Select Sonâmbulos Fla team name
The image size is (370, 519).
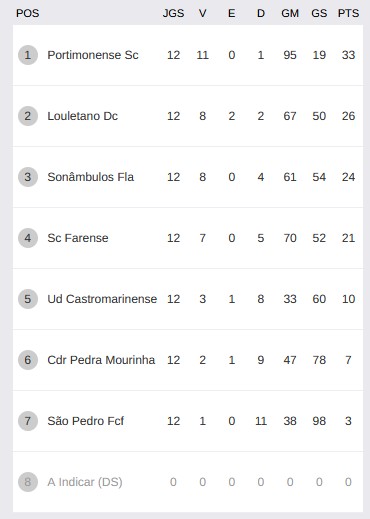pyautogui.click(x=90, y=177)
